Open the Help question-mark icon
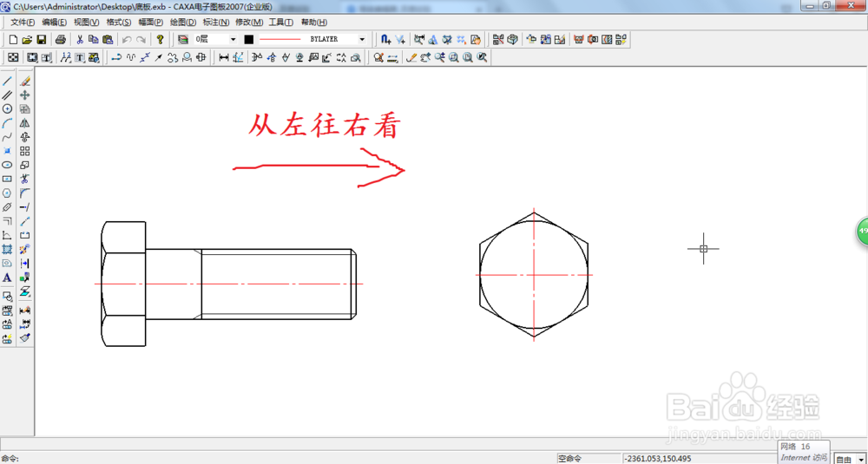The height and width of the screenshot is (464, 868). pyautogui.click(x=160, y=39)
